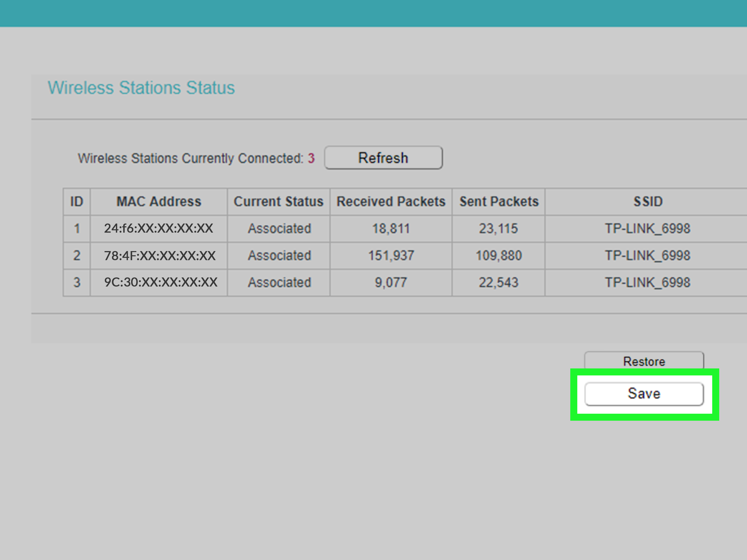Click ID cell 1 in the table
The width and height of the screenshot is (747, 560).
[x=77, y=228]
